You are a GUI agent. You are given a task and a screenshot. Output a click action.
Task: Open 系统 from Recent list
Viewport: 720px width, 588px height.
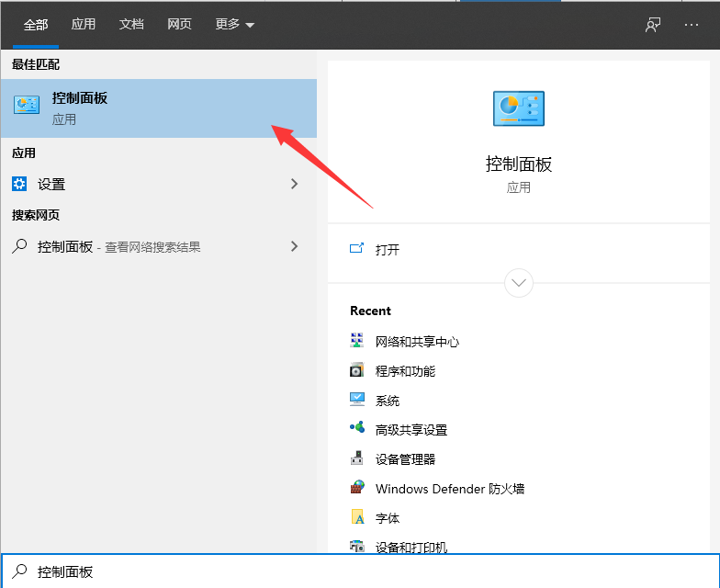(x=387, y=401)
